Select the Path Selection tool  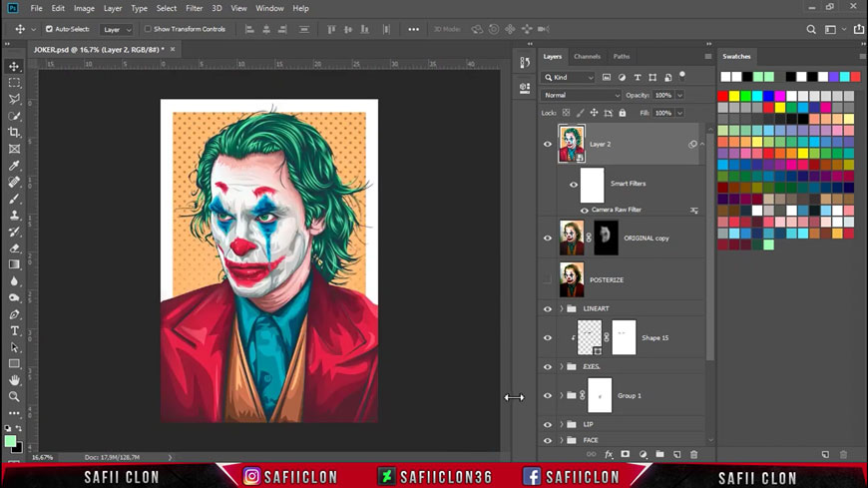(x=14, y=348)
